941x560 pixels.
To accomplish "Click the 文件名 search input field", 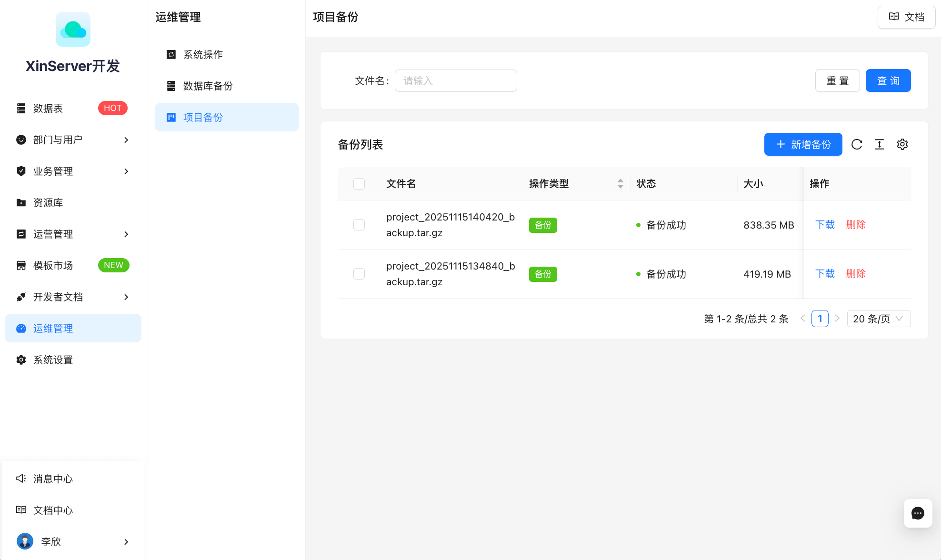I will [x=455, y=80].
